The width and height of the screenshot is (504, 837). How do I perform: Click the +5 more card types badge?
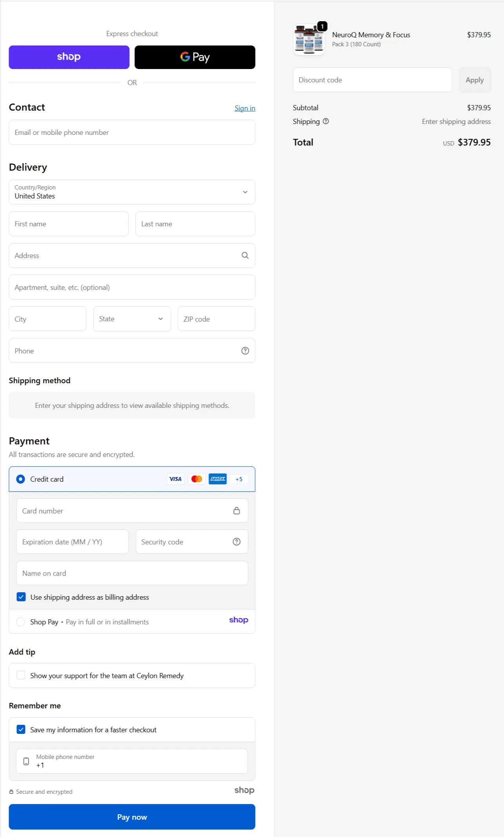point(239,479)
